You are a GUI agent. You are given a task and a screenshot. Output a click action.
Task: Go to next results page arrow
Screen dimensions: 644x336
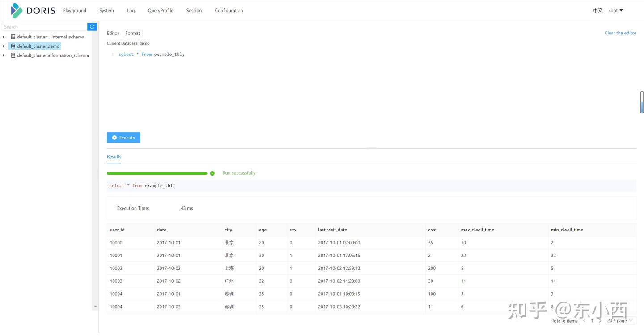600,321
